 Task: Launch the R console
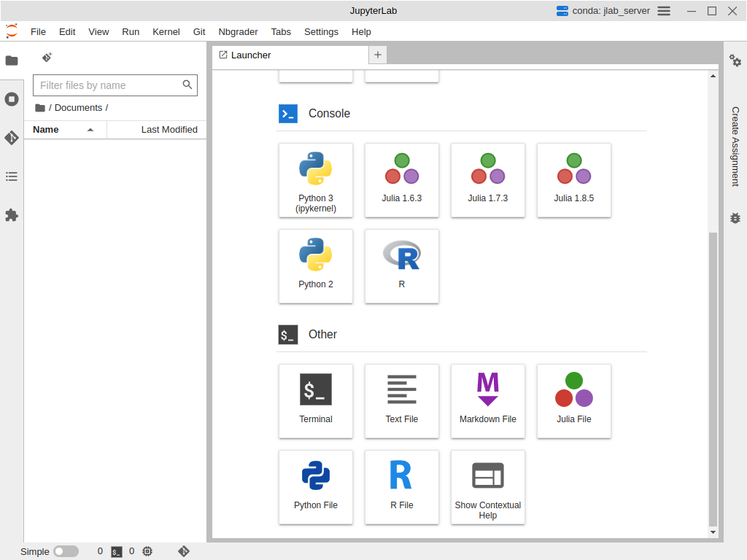click(402, 266)
